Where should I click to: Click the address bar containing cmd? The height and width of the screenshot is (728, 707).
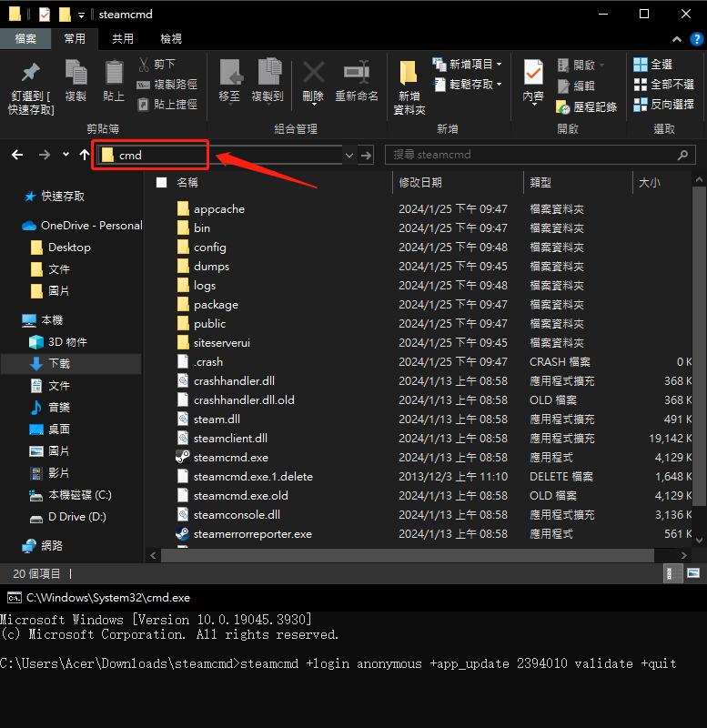[220, 155]
